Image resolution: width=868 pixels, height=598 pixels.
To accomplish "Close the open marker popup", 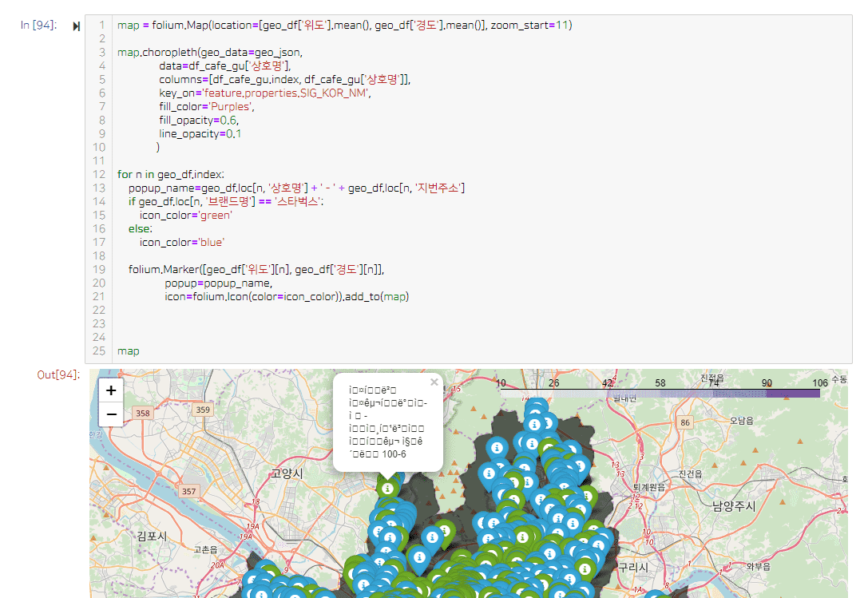I will click(434, 382).
